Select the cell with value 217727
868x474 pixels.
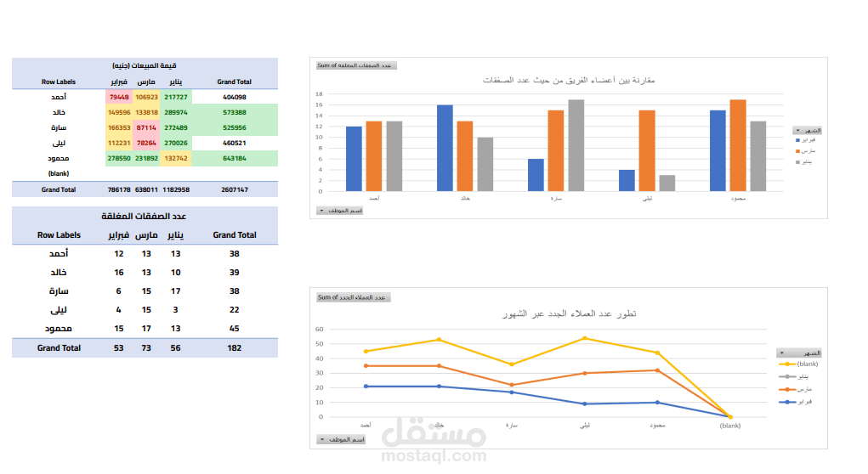click(x=176, y=97)
